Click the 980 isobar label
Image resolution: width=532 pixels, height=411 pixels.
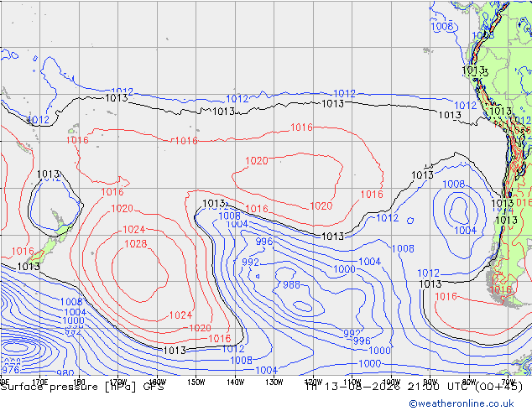point(65,373)
